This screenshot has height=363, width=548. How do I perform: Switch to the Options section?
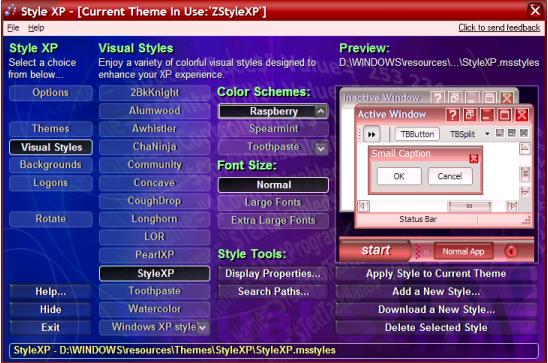point(51,93)
